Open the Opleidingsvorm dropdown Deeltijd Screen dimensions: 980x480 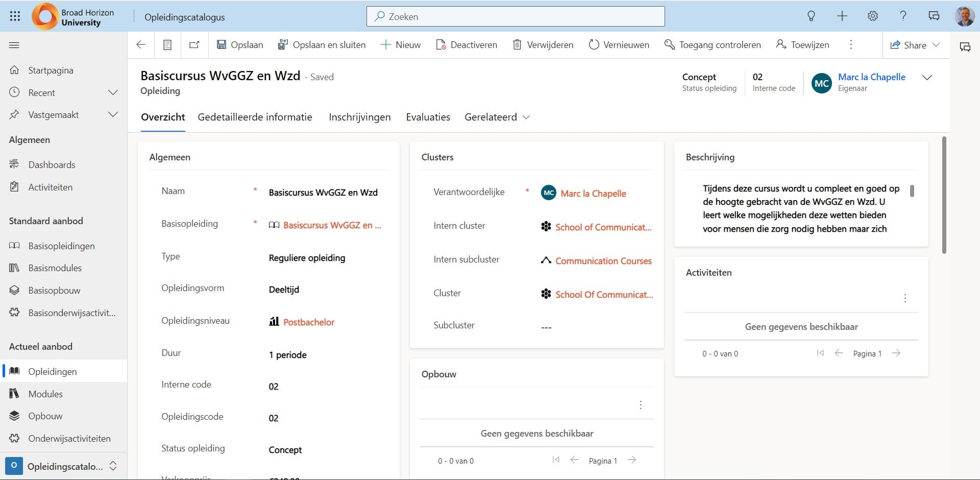[284, 290]
